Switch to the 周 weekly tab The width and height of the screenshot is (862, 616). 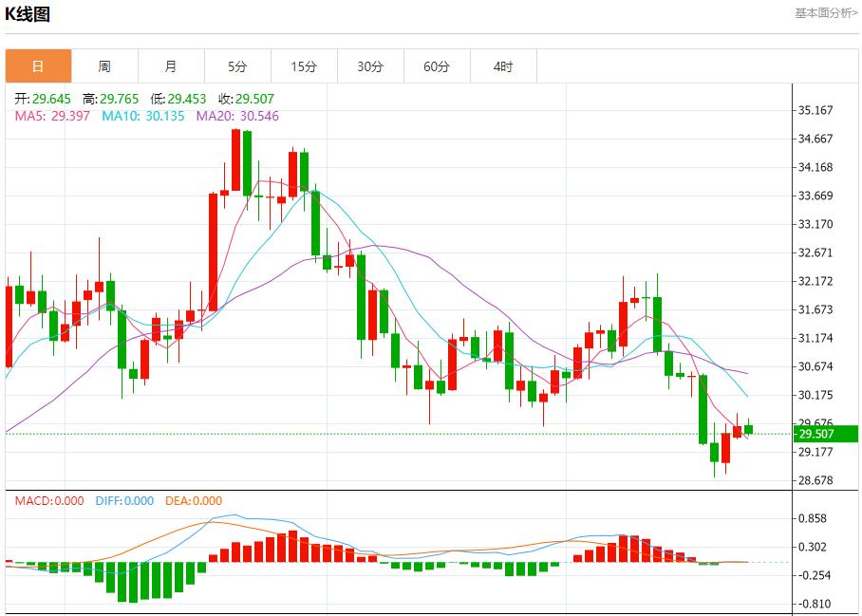[x=104, y=66]
